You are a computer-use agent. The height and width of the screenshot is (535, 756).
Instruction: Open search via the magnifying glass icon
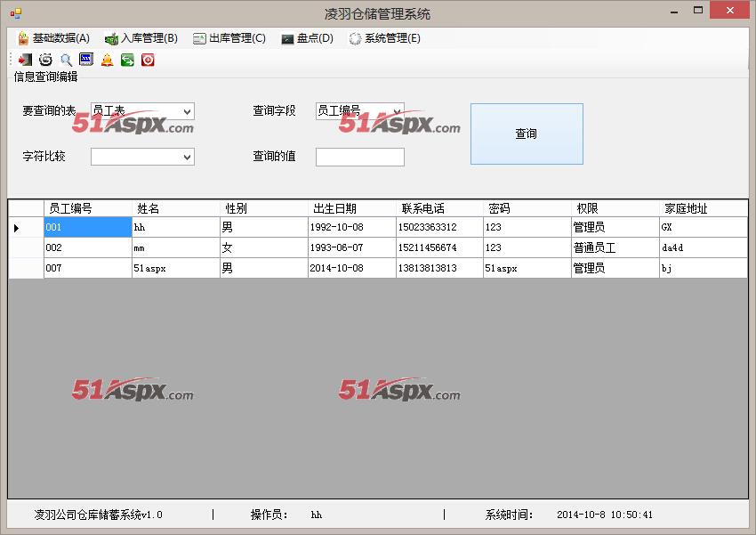pyautogui.click(x=66, y=60)
